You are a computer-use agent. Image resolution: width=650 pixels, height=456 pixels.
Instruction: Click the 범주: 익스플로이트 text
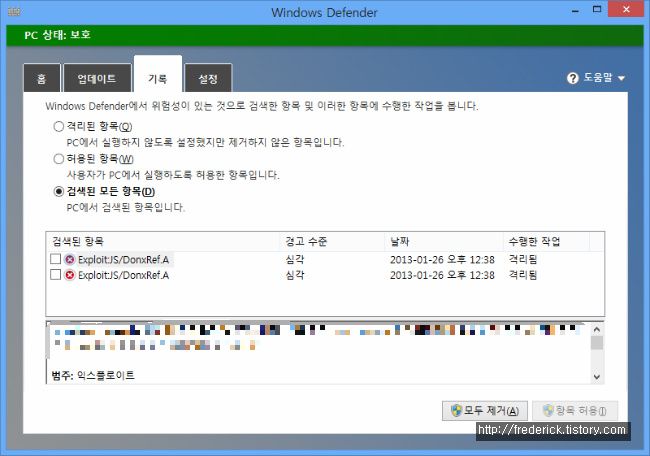[x=93, y=376]
